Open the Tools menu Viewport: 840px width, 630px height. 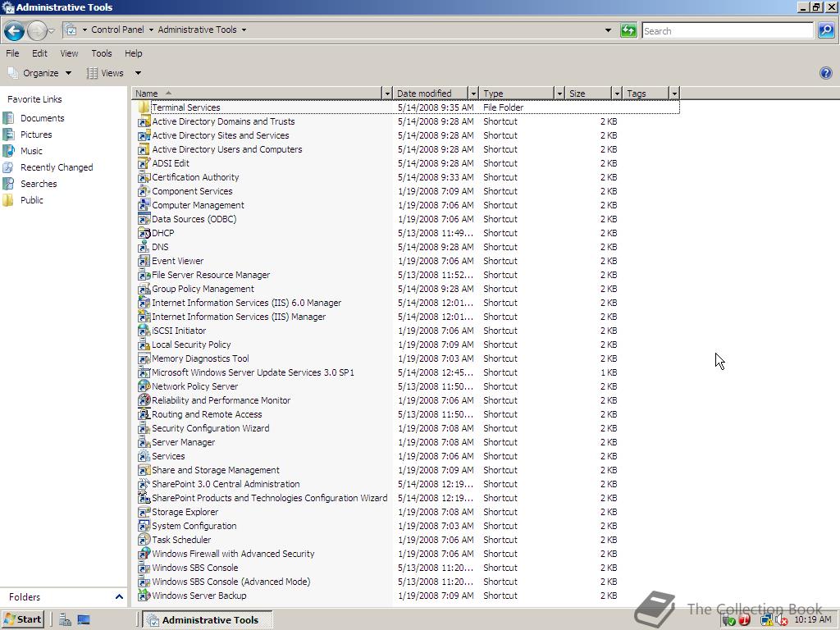[x=101, y=53]
